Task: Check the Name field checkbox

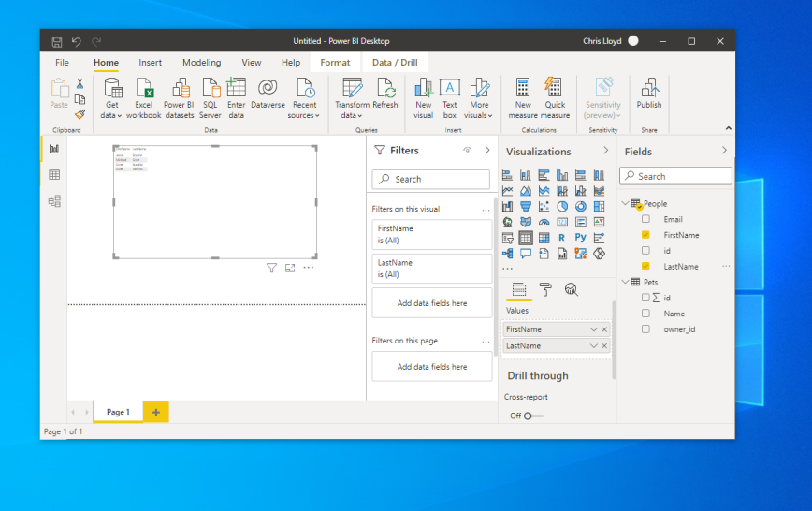Action: (645, 314)
